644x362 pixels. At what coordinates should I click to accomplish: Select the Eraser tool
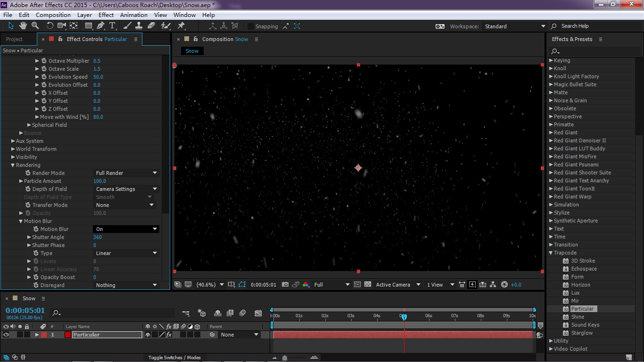tap(151, 25)
